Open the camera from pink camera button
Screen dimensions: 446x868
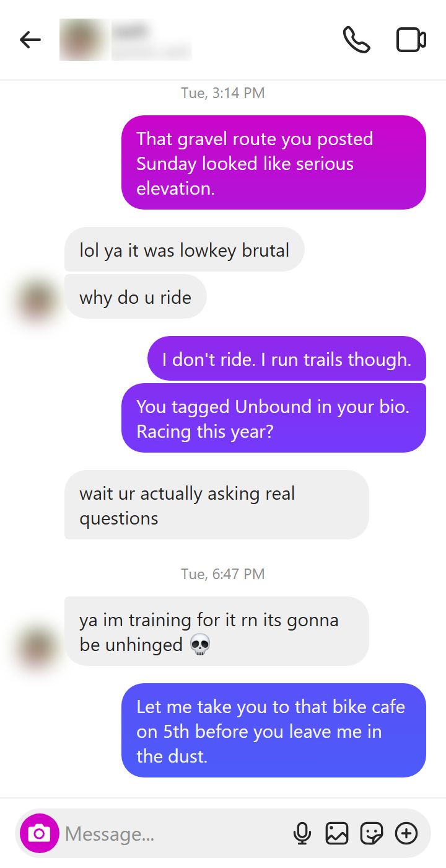click(40, 833)
